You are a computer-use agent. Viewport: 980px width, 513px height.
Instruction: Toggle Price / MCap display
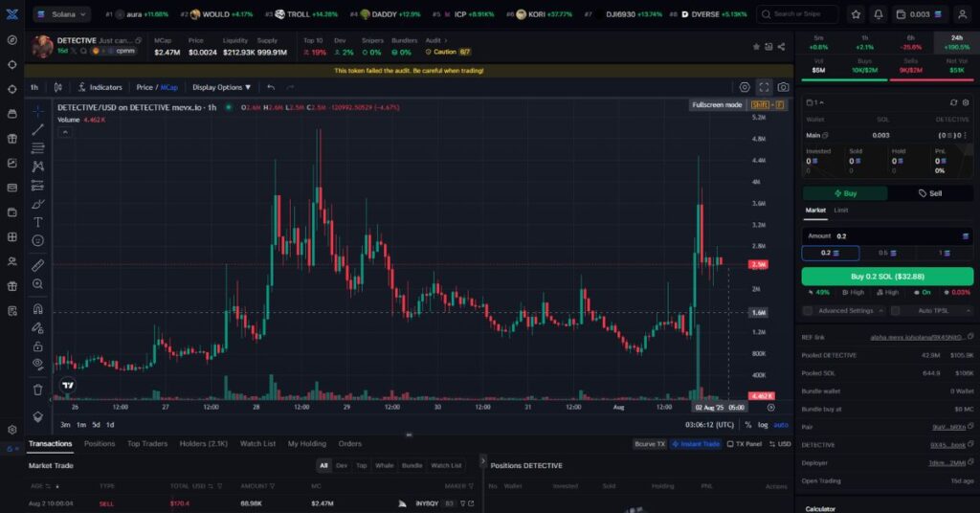[x=157, y=87]
